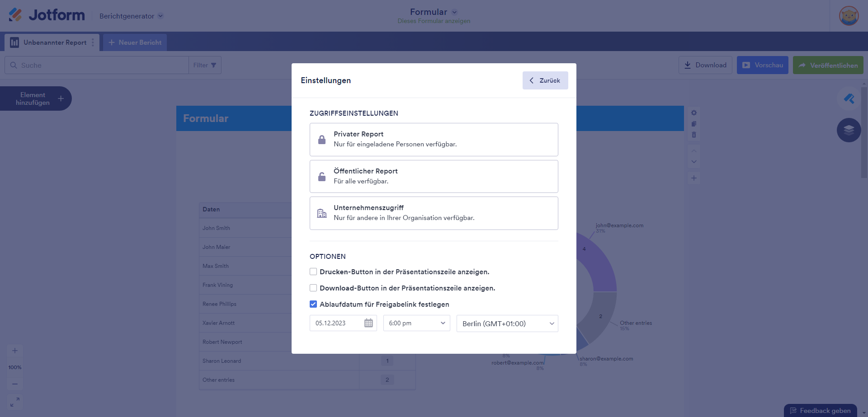Click the building icon for Unternehmenszugriff
Screen dimensions: 868x417
(x=322, y=213)
